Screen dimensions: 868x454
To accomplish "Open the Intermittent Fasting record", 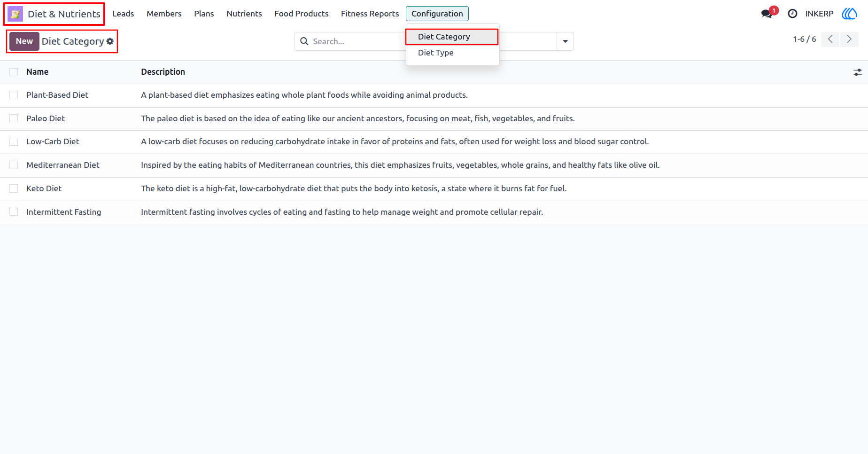I will [64, 212].
